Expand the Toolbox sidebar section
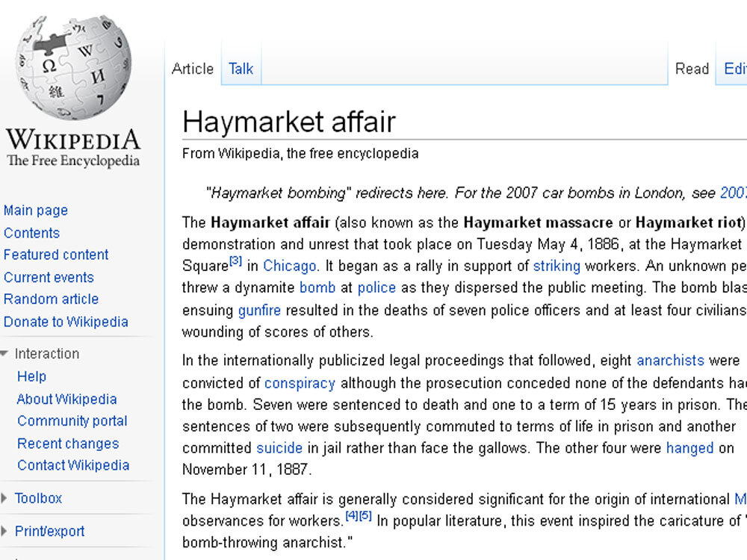The width and height of the screenshot is (747, 560). point(38,498)
